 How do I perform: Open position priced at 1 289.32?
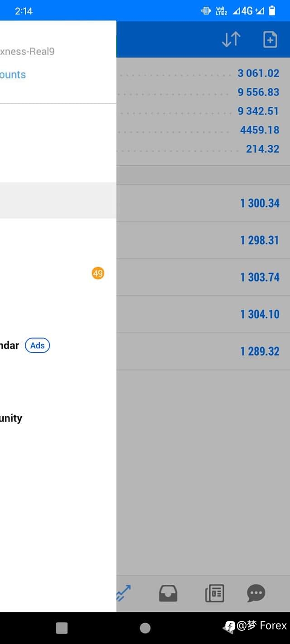click(203, 351)
